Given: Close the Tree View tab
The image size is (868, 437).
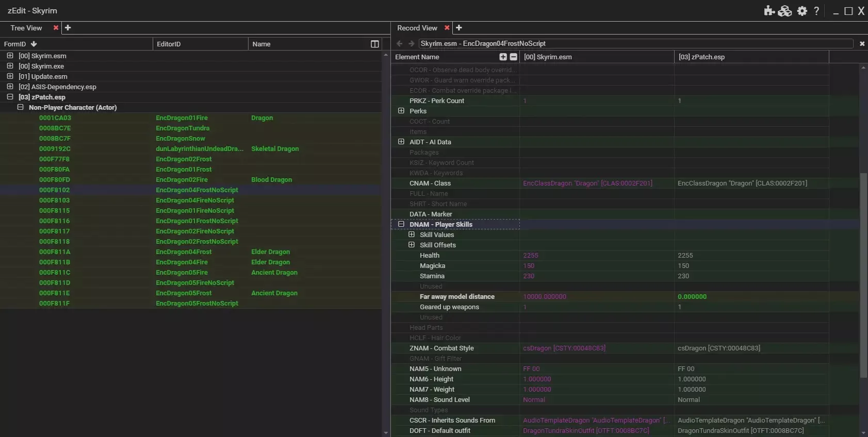Looking at the screenshot, I should [56, 28].
